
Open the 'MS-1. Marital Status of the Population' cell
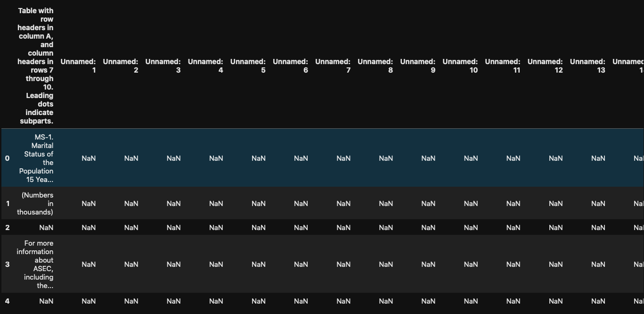(x=36, y=158)
